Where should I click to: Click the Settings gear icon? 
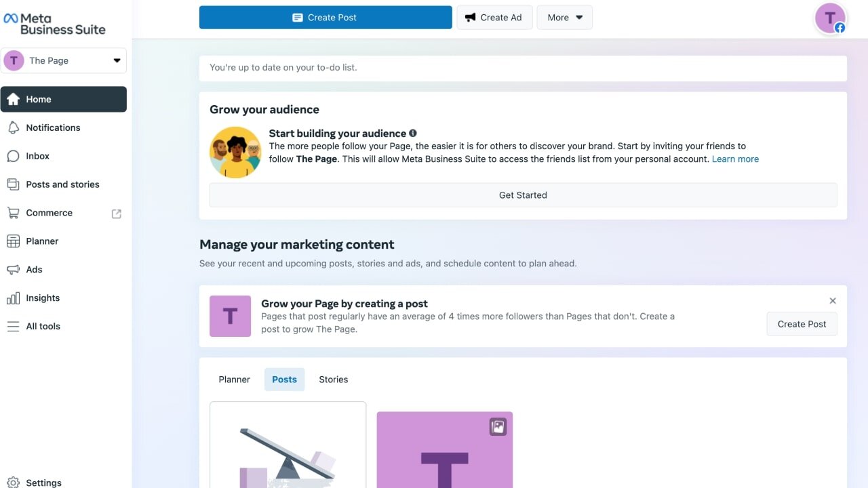click(x=13, y=483)
